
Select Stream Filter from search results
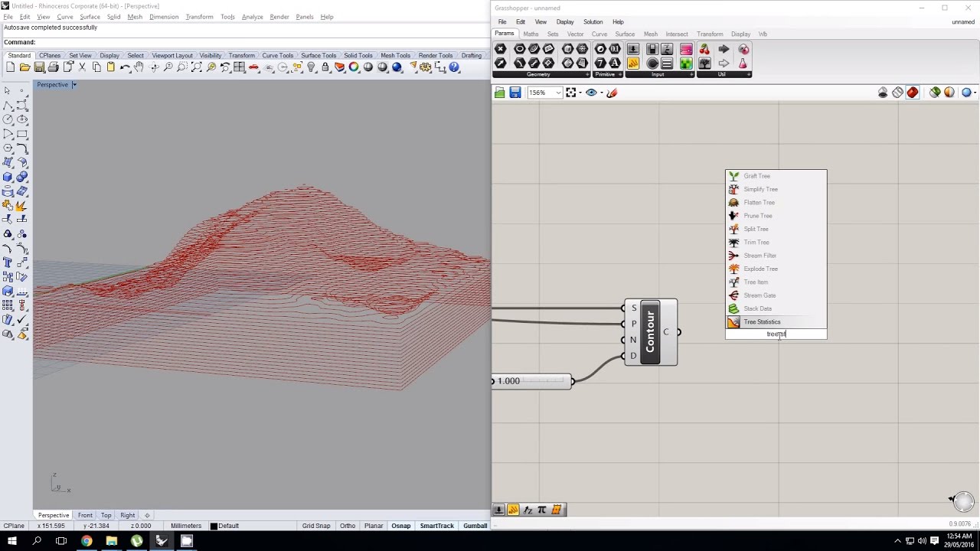(x=776, y=256)
